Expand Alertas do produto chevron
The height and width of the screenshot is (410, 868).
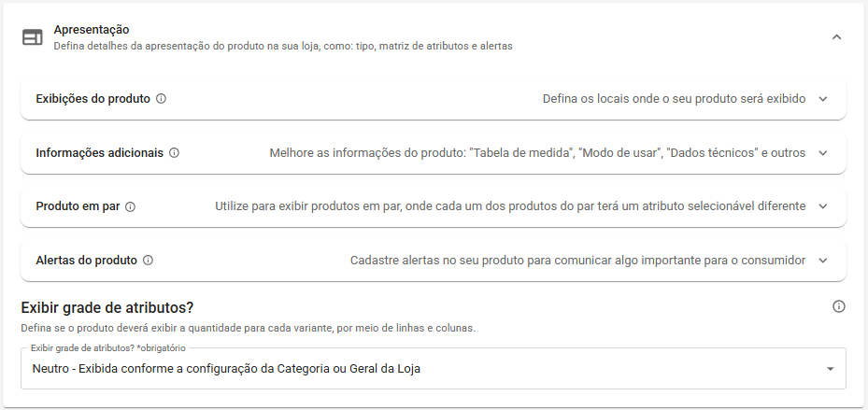822,260
